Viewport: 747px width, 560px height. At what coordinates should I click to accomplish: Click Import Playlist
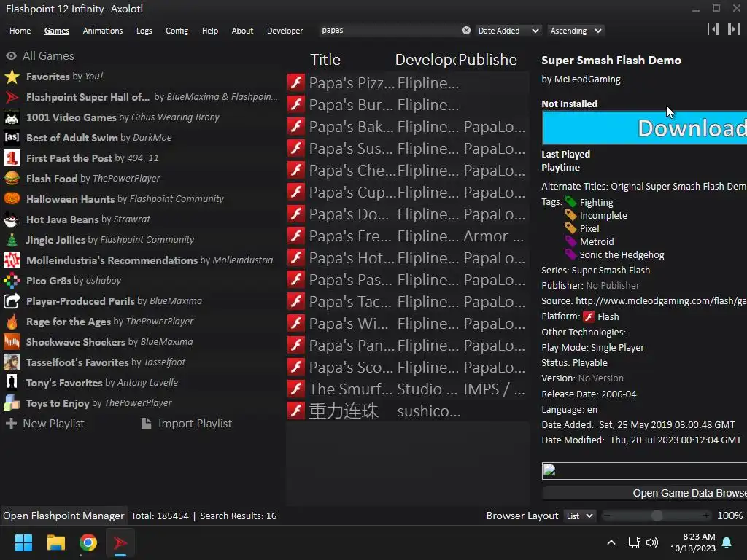coord(187,424)
